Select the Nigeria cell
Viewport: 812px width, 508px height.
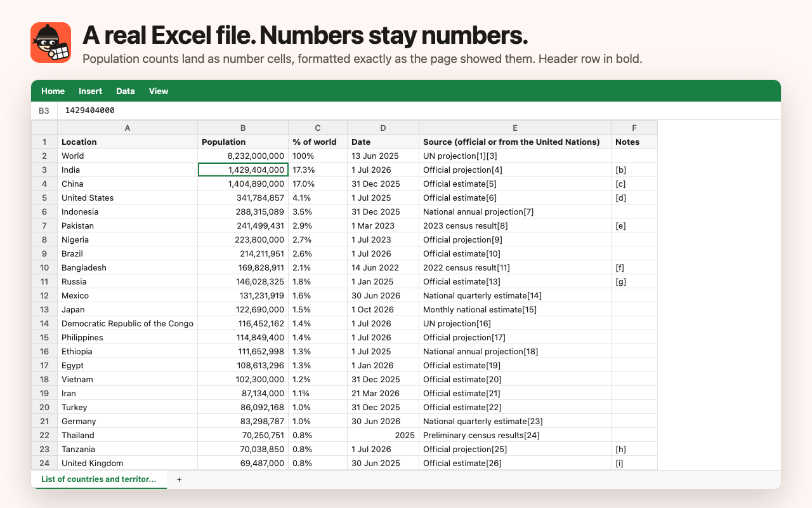tap(128, 239)
